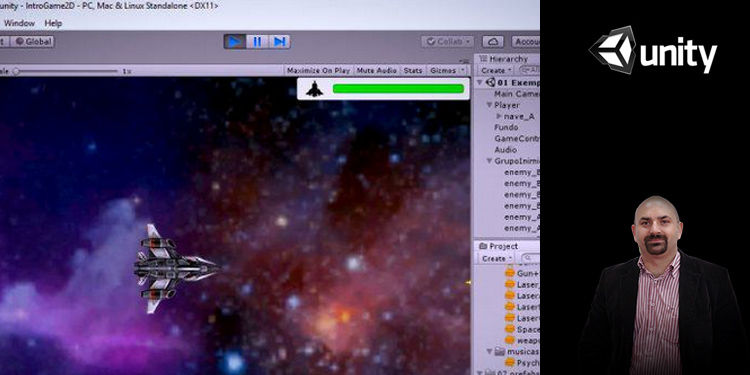Click the Hierarchy search field
Image resolution: width=750 pixels, height=375 pixels.
[529, 70]
